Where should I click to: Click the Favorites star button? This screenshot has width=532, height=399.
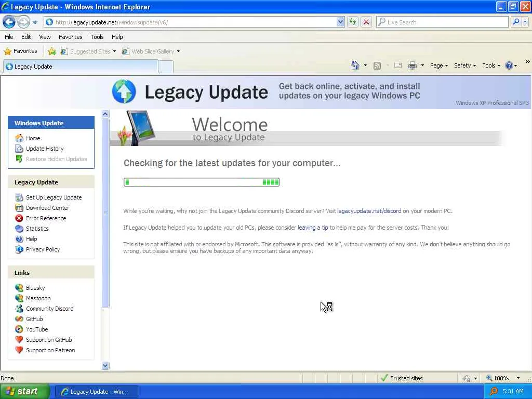click(x=20, y=51)
